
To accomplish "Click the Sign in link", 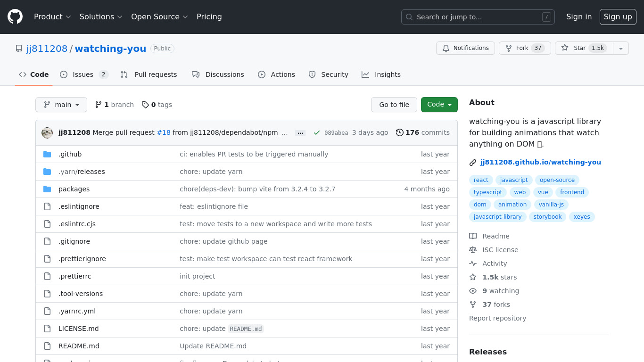I will 579,16.
